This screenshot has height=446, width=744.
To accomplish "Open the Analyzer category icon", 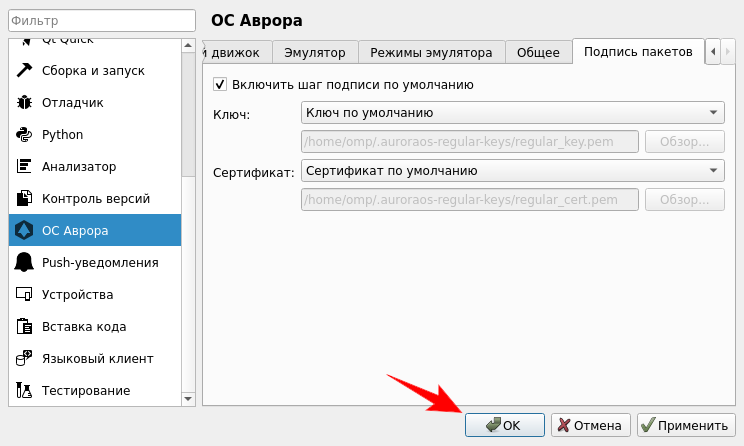I will (25, 166).
